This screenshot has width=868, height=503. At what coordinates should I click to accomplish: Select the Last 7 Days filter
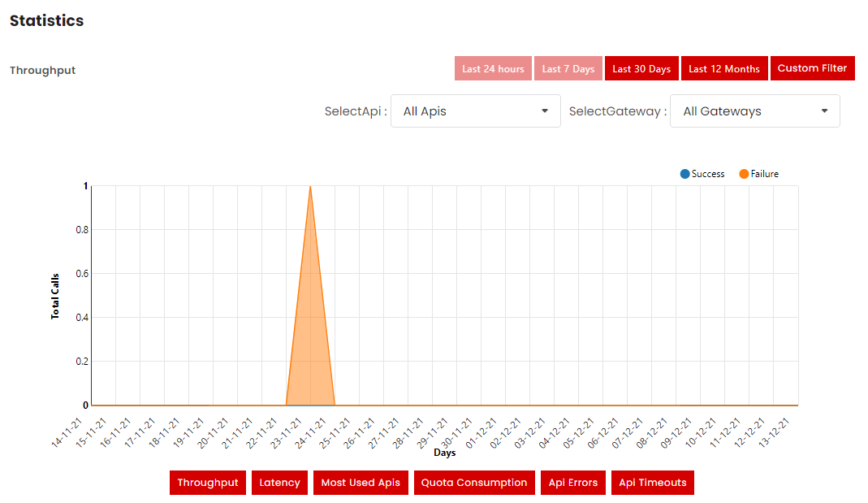tap(568, 69)
